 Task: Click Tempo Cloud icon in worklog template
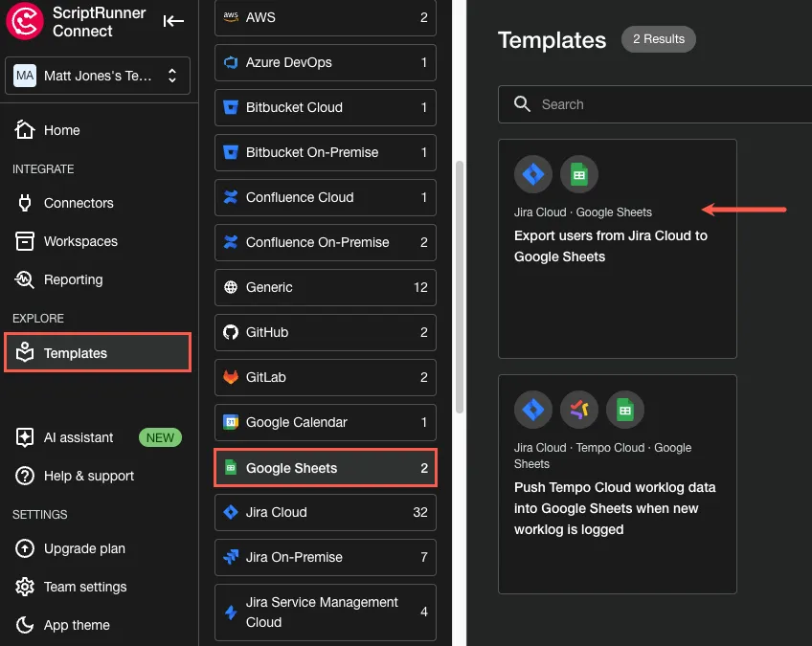tap(579, 410)
